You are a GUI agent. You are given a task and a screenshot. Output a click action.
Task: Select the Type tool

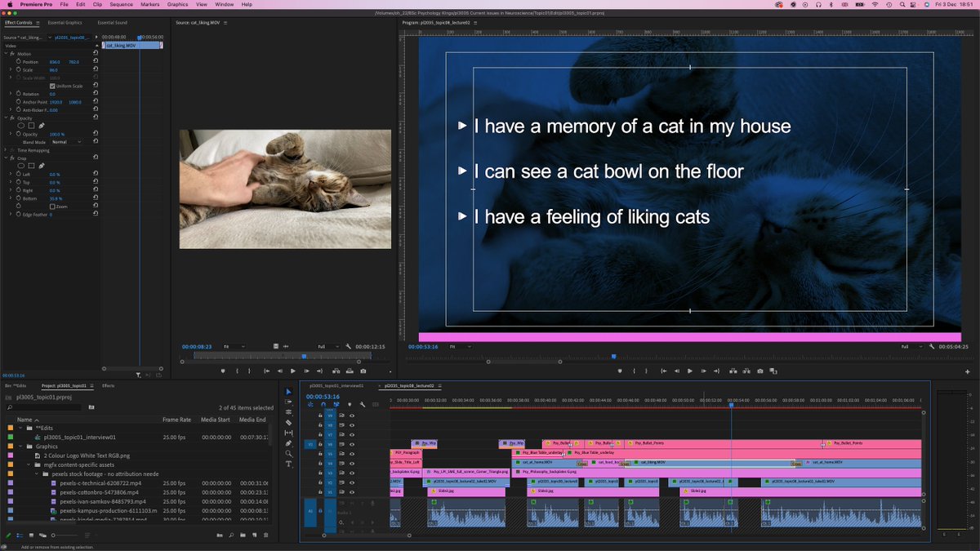[288, 464]
